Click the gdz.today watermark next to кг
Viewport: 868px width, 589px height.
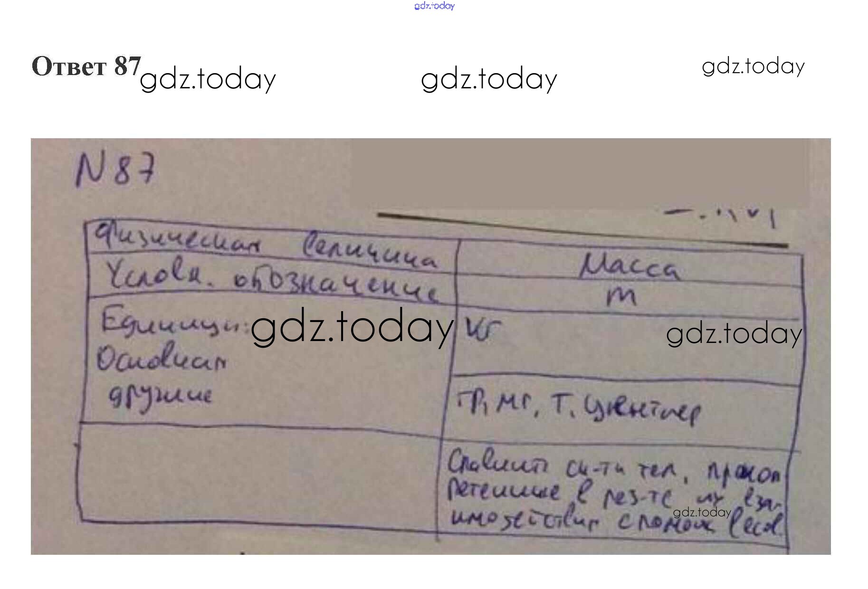click(x=734, y=334)
